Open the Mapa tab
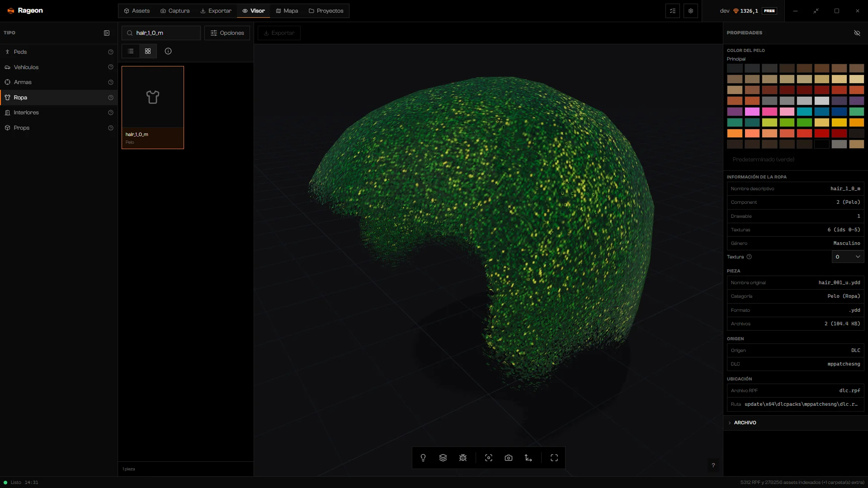Viewport: 868px width, 488px height. [x=287, y=11]
